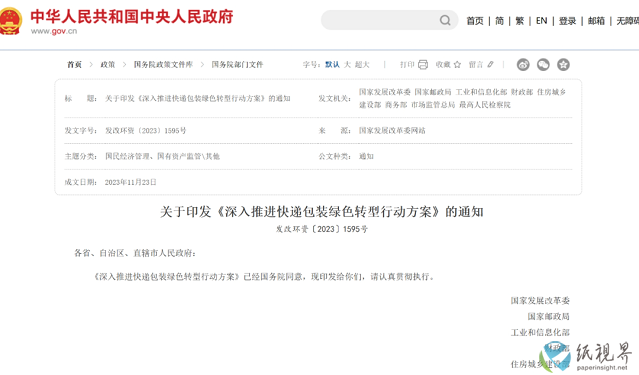Click the 中华人民共和国中央人民政府 site title

[132, 17]
